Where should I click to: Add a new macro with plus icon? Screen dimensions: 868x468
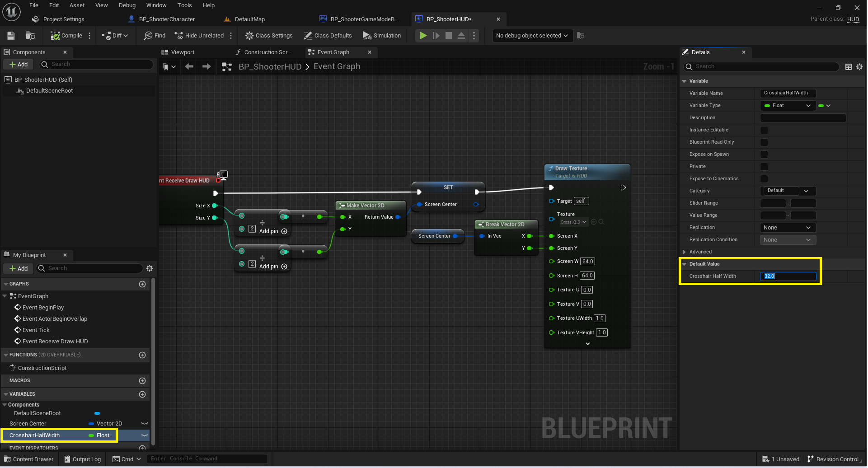point(142,381)
